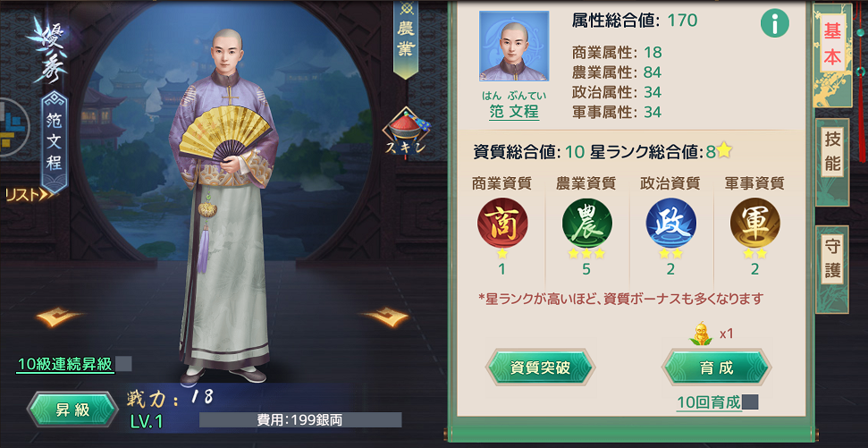Select the red 商 commerce aptitude icon
868x448 pixels.
502,222
